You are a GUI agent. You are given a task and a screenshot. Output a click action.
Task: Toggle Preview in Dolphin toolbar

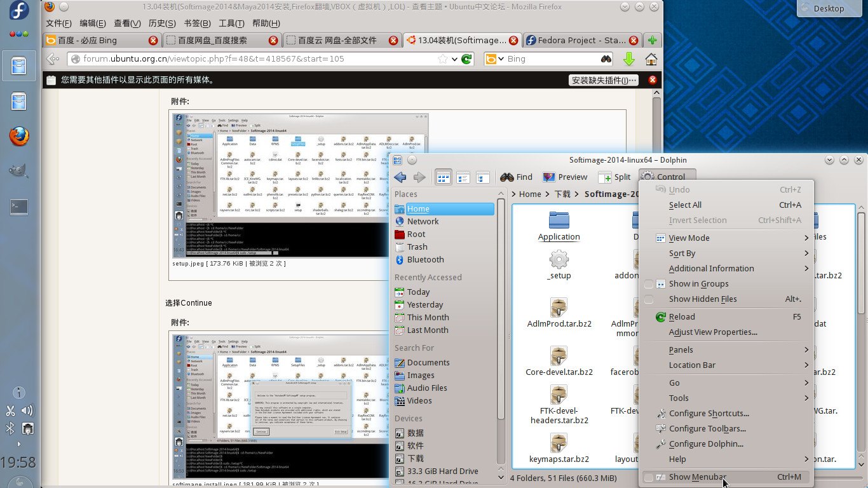pyautogui.click(x=564, y=177)
